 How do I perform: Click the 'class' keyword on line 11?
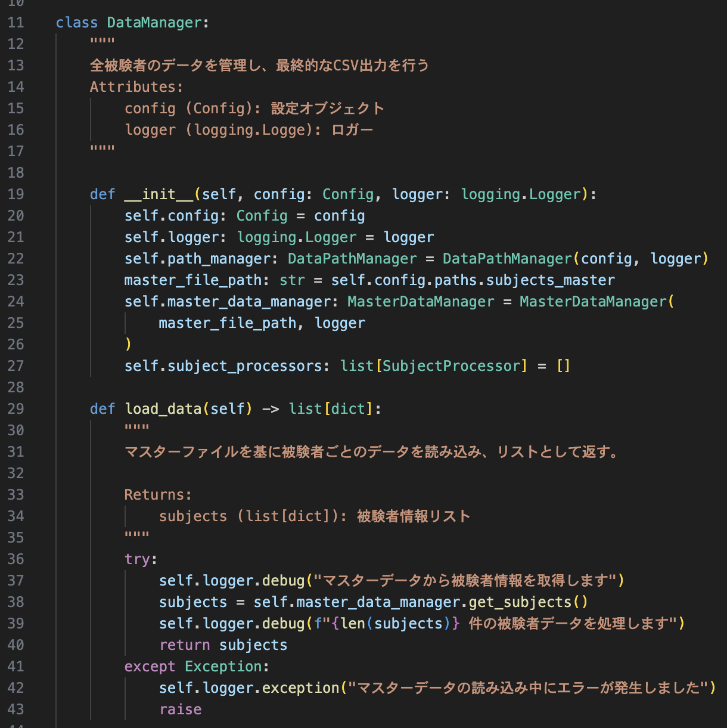click(x=77, y=23)
